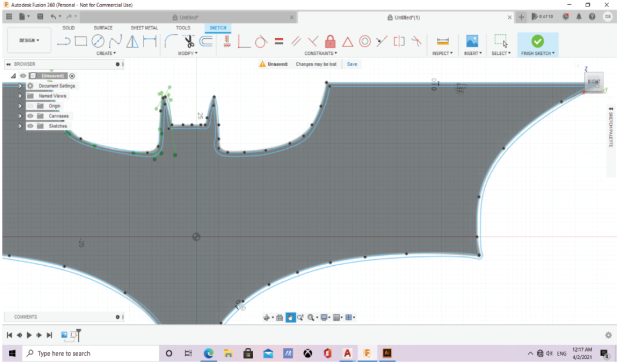Open the Help question mark menu
This screenshot has width=624, height=364.
592,16
